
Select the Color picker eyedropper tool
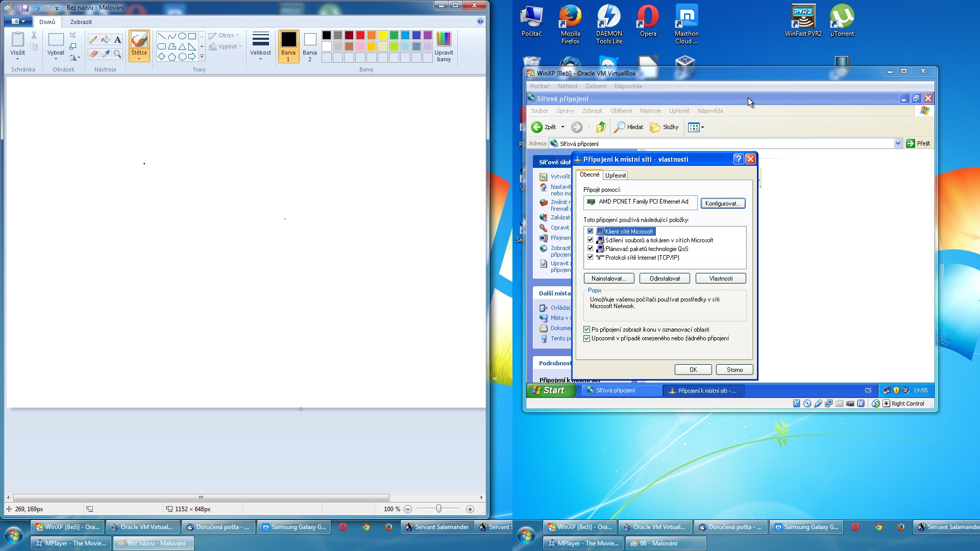[106, 54]
